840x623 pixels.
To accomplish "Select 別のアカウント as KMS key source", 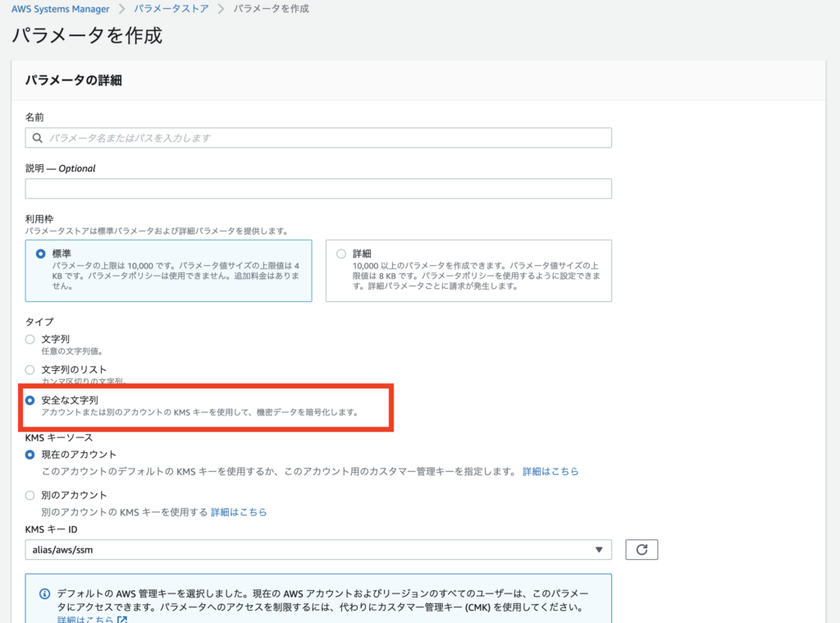I will click(30, 496).
